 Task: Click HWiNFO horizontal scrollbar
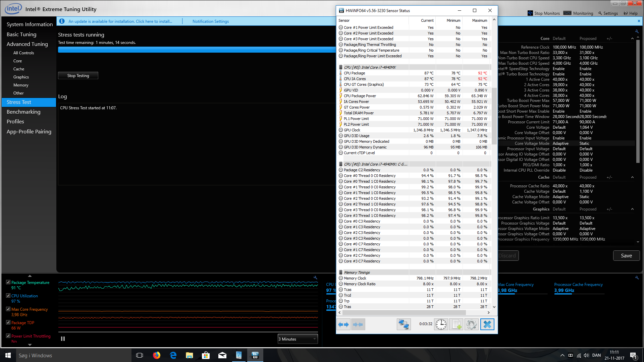click(404, 312)
